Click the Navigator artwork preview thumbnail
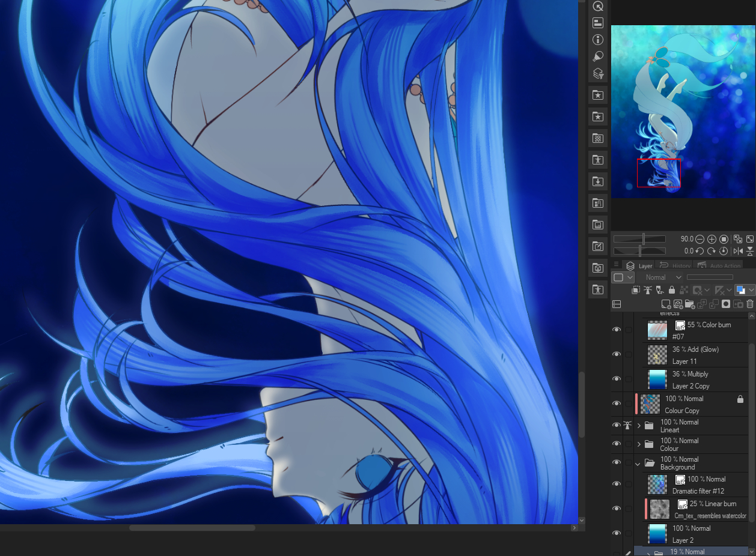The image size is (756, 556). point(683,111)
